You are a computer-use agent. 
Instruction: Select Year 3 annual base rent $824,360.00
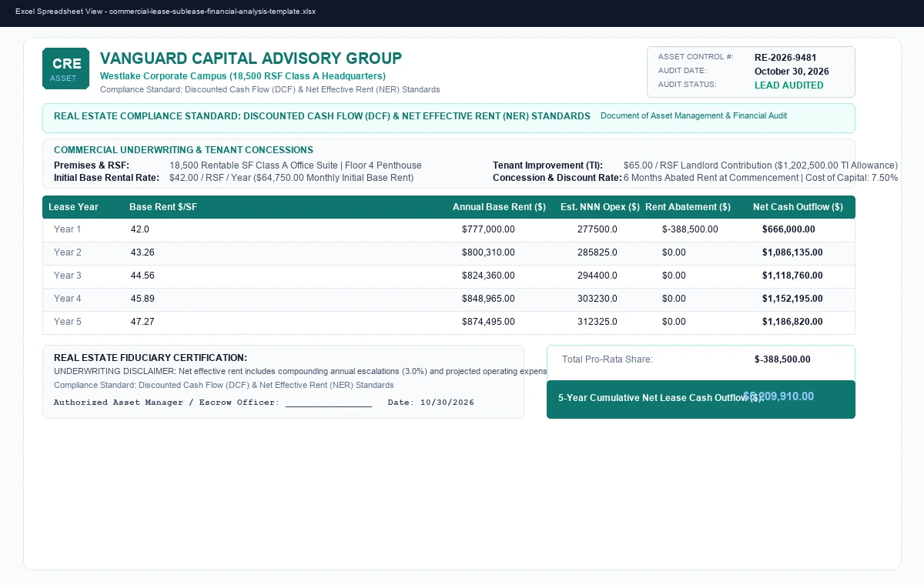click(x=488, y=276)
